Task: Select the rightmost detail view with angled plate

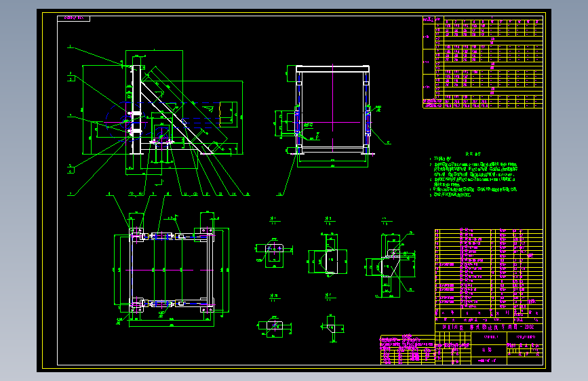Action: pos(391,264)
